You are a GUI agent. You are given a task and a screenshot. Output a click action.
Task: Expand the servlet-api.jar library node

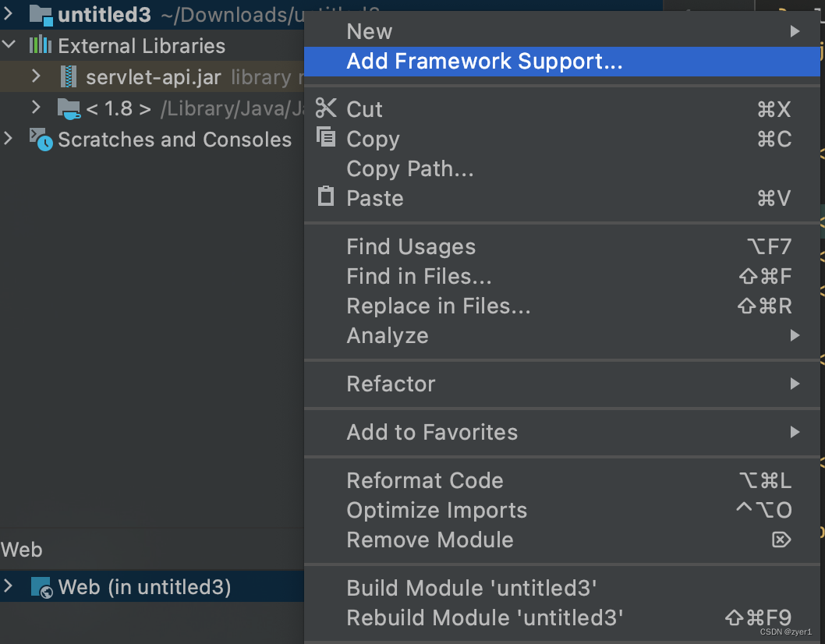(36, 76)
